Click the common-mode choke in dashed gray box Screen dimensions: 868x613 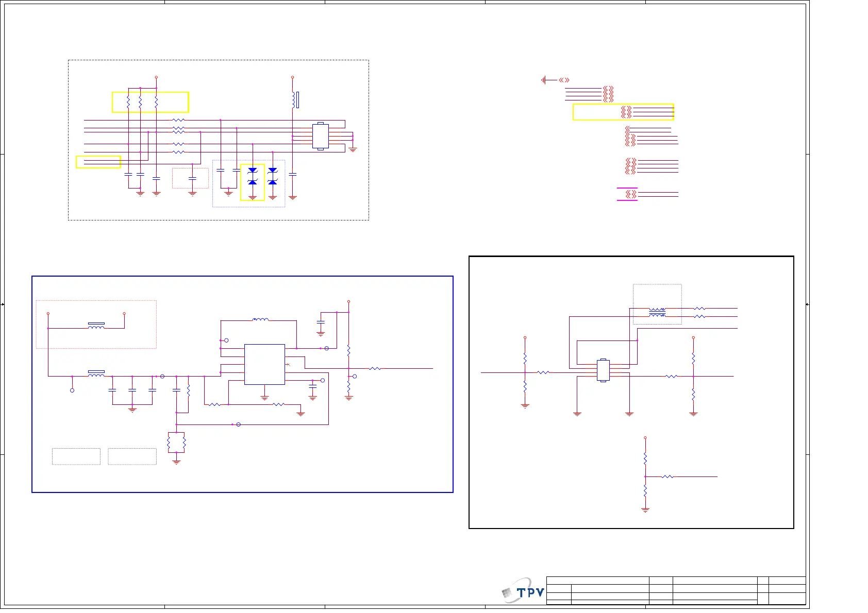coord(657,312)
